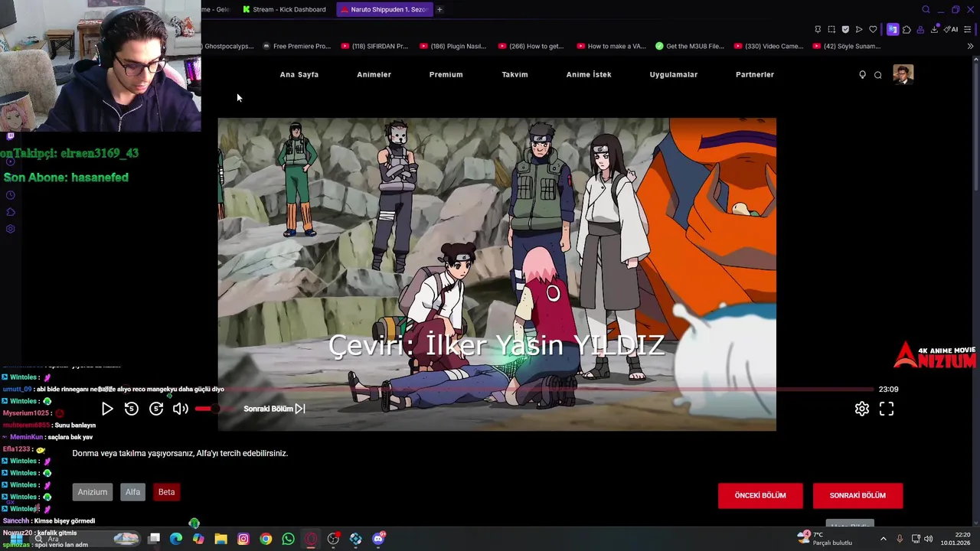Add page to bookmarks heart icon

point(873,29)
